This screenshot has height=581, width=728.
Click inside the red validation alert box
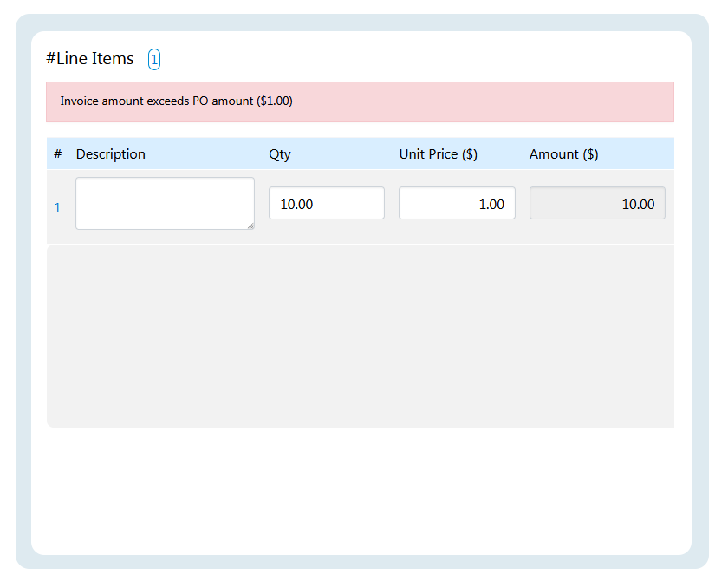(x=360, y=101)
